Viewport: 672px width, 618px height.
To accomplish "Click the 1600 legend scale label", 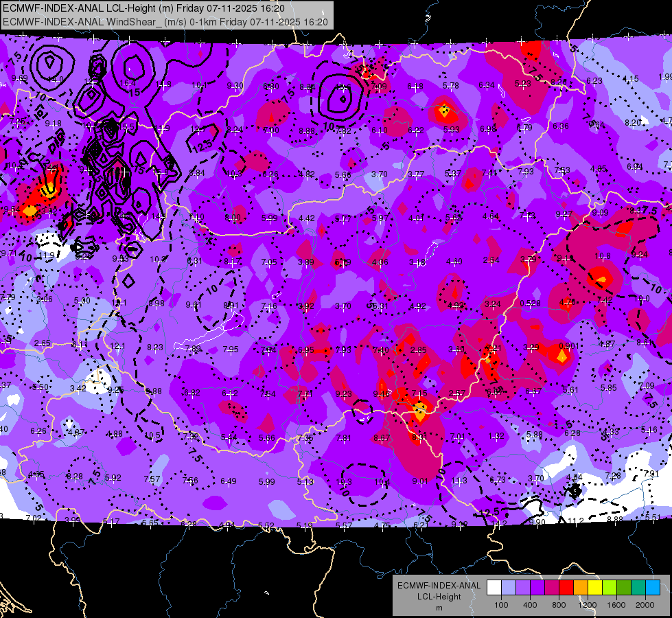I will point(616,605).
